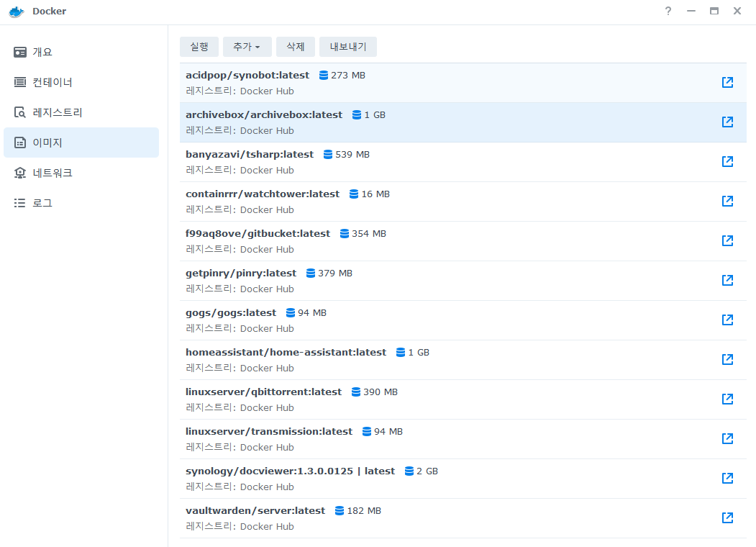Click the disk size icon beside 273 MB

coord(324,76)
